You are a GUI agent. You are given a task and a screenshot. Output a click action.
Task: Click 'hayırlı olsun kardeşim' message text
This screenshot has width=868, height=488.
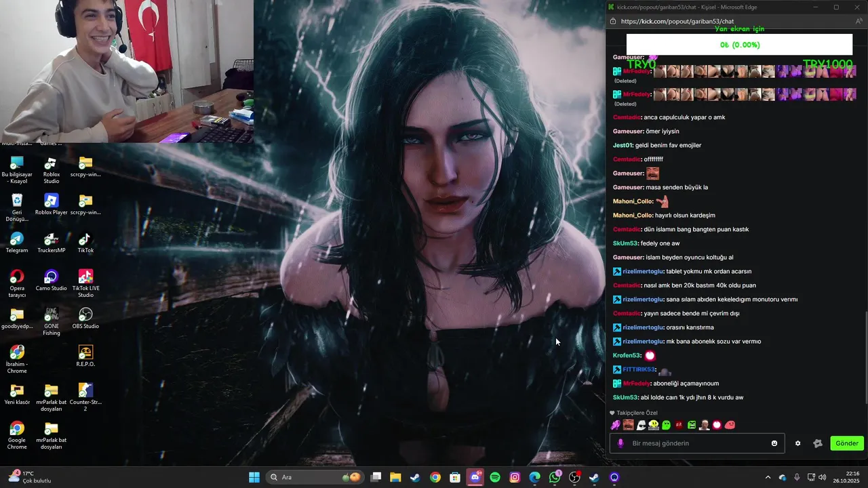pos(685,216)
